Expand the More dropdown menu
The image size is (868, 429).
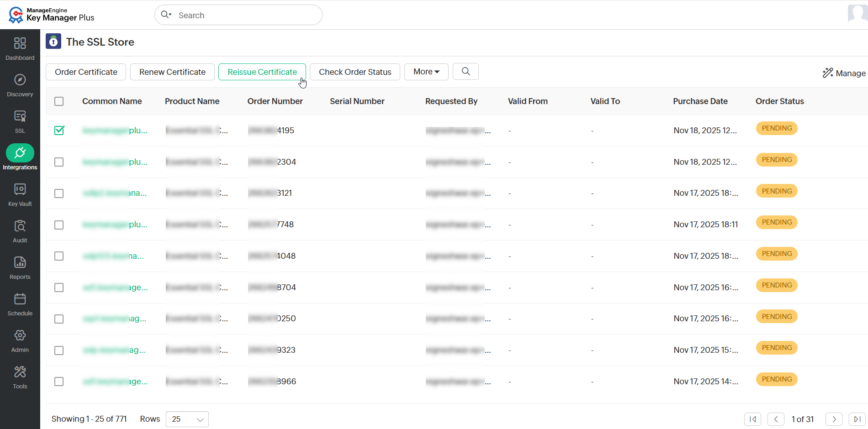pos(426,72)
